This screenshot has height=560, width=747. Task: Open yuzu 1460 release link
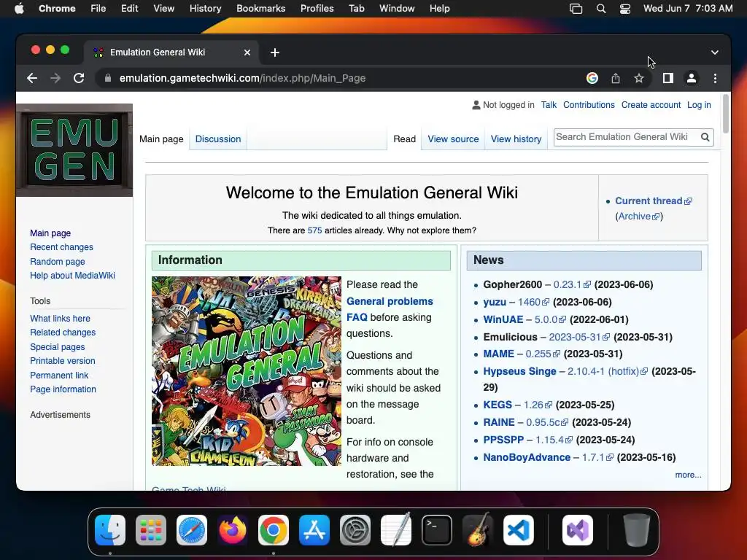[x=533, y=302]
